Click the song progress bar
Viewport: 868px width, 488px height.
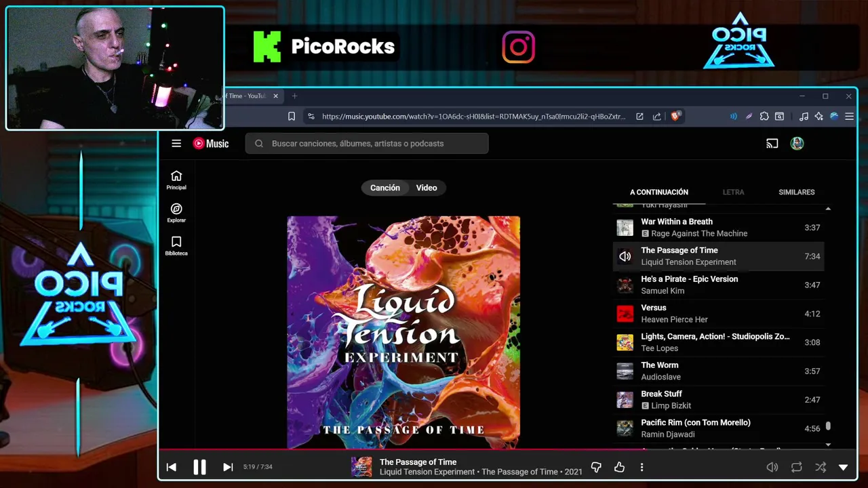click(x=507, y=449)
